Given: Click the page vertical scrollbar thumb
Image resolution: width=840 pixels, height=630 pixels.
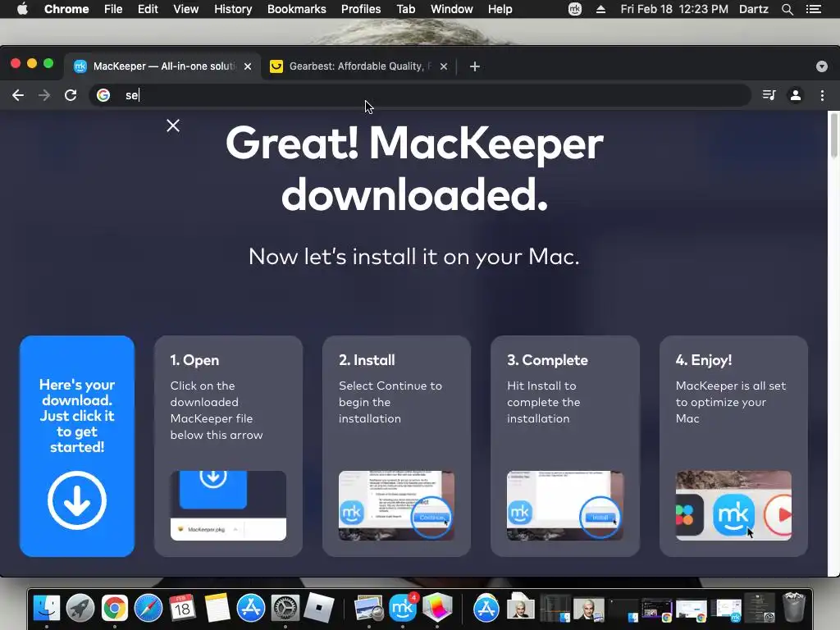Looking at the screenshot, I should pyautogui.click(x=833, y=135).
